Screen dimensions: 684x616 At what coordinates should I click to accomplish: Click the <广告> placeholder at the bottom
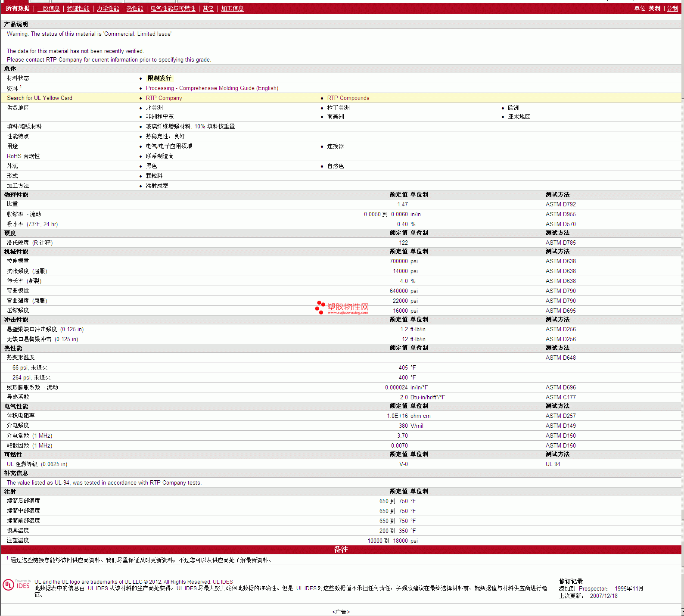point(341,612)
